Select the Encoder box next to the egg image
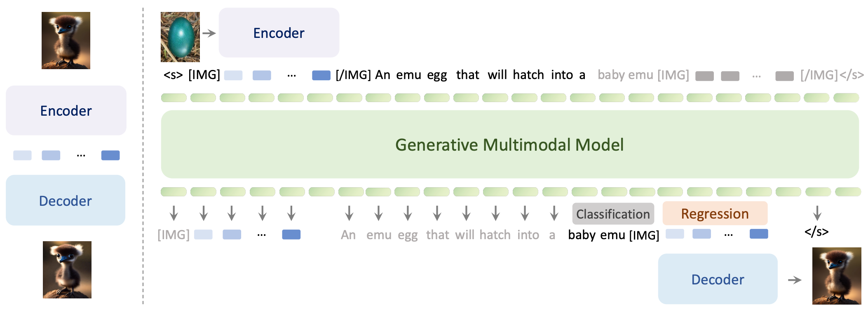The image size is (868, 312). pos(279,33)
